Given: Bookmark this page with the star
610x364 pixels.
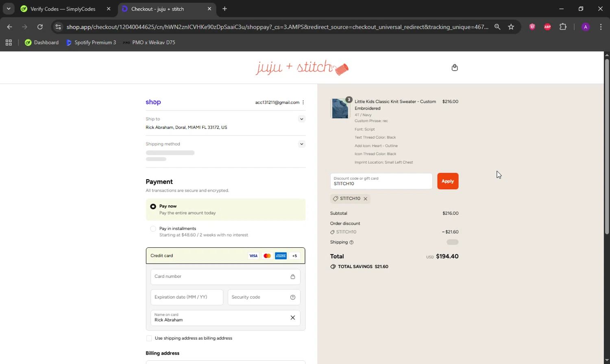Looking at the screenshot, I should click(511, 27).
